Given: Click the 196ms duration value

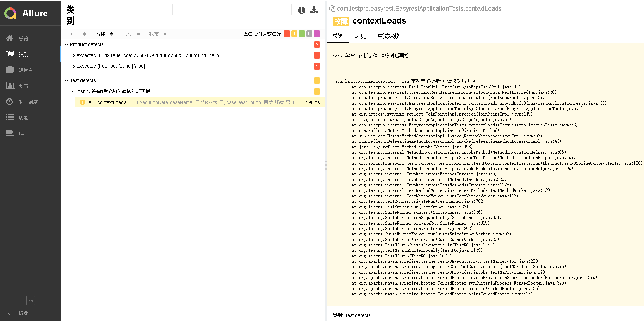Looking at the screenshot, I should 313,102.
